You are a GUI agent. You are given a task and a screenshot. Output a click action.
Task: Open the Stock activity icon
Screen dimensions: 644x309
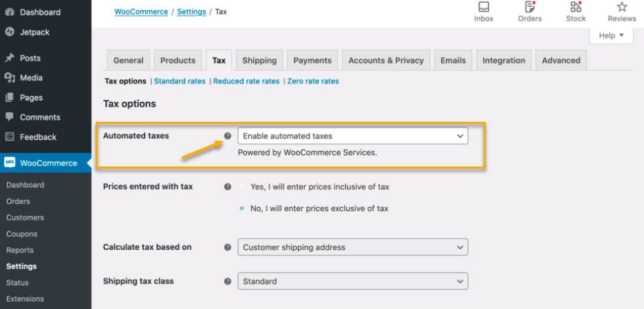tap(576, 7)
